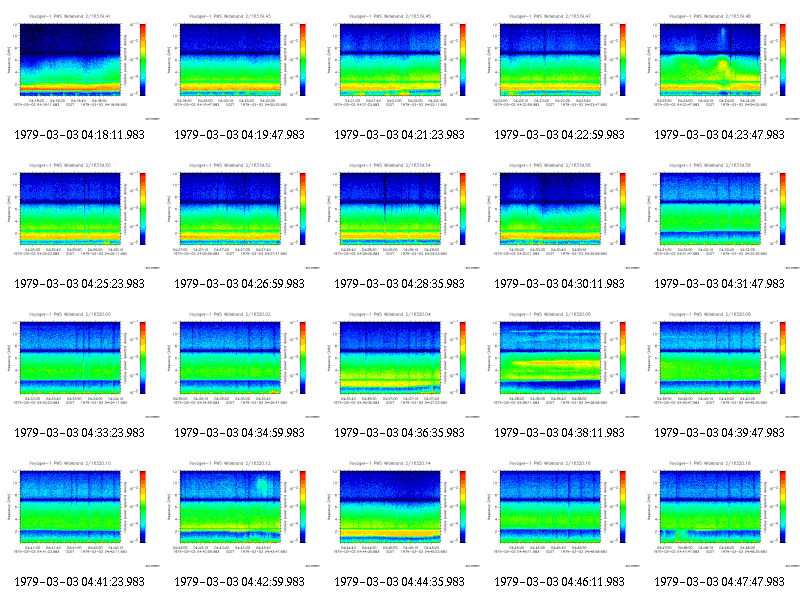The height and width of the screenshot is (596, 800).
Task: Open the 04:22:59.983 spectrogram thumbnail
Action: [x=560, y=67]
